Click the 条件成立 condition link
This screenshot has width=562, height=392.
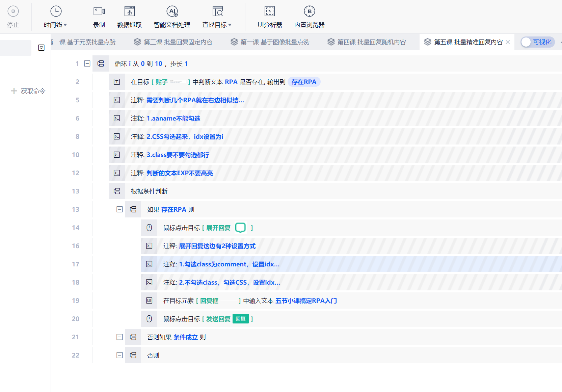pos(186,337)
